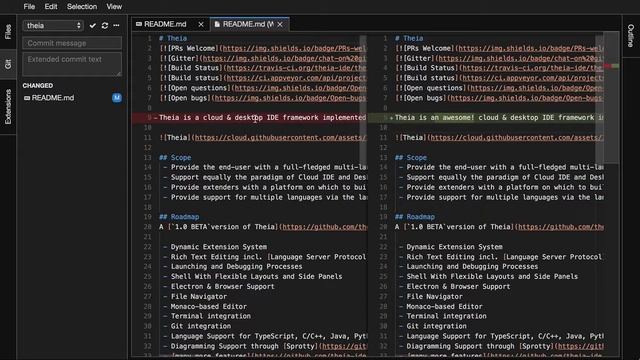
Task: Open the Selection menu
Action: coord(82,7)
